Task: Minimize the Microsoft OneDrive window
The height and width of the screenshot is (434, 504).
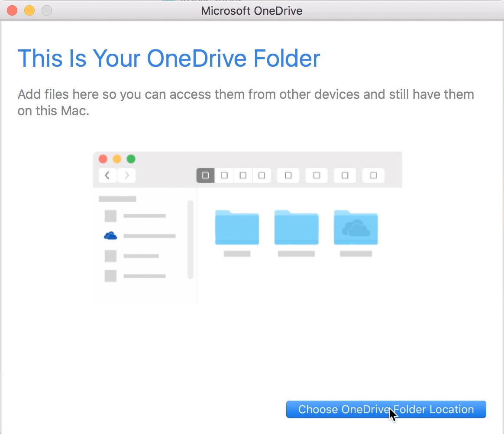Action: click(x=29, y=10)
